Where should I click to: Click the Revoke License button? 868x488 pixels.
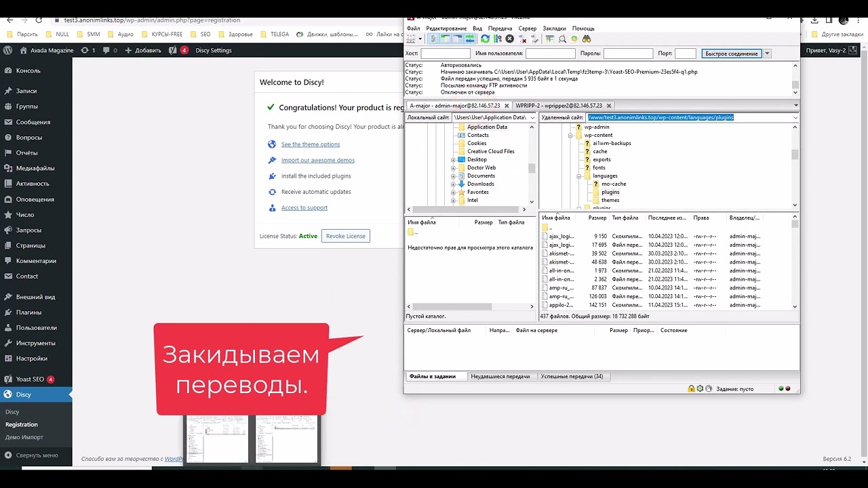pyautogui.click(x=346, y=236)
